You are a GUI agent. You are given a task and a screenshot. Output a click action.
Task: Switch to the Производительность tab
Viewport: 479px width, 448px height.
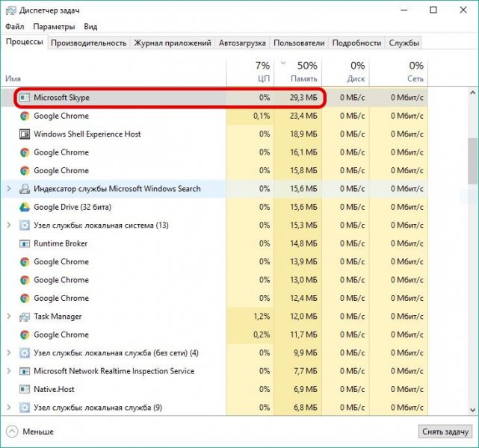89,43
